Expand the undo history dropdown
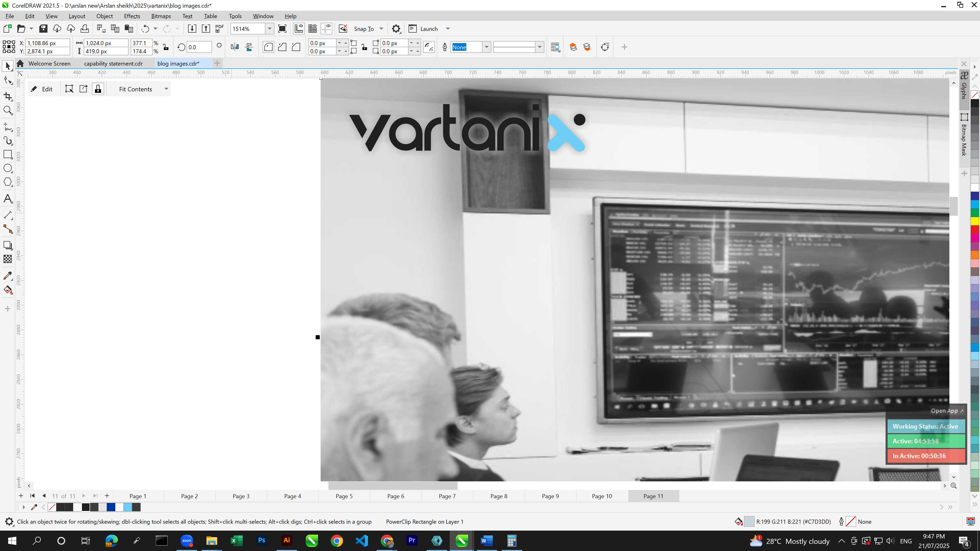This screenshot has height=551, width=980. 155,29
